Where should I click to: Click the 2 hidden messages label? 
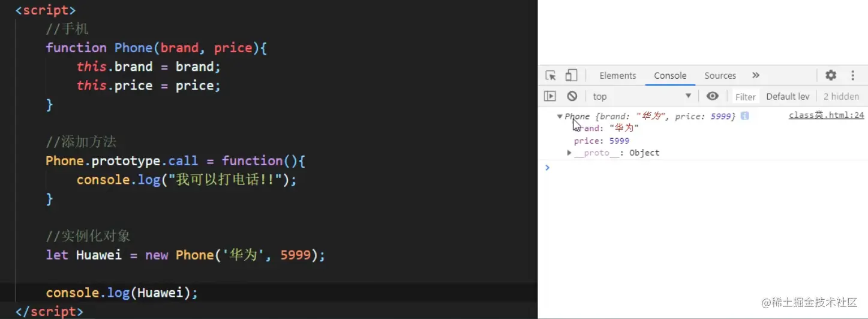(x=841, y=96)
